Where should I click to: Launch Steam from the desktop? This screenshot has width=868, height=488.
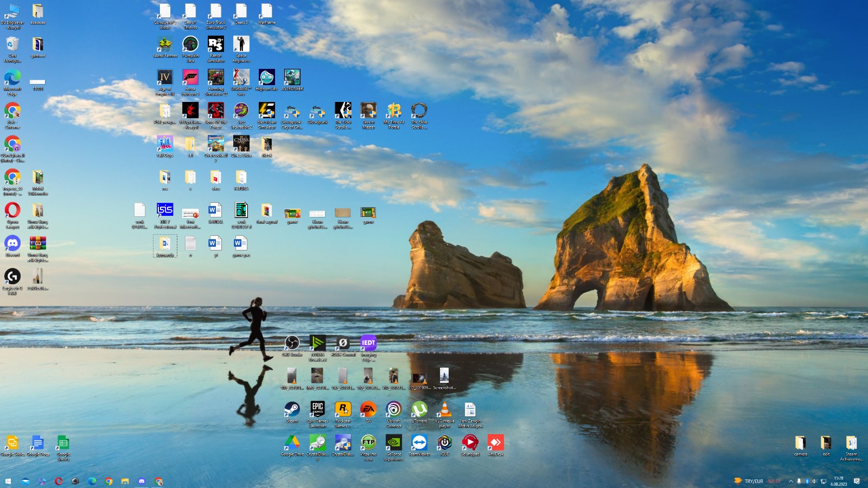tap(292, 412)
